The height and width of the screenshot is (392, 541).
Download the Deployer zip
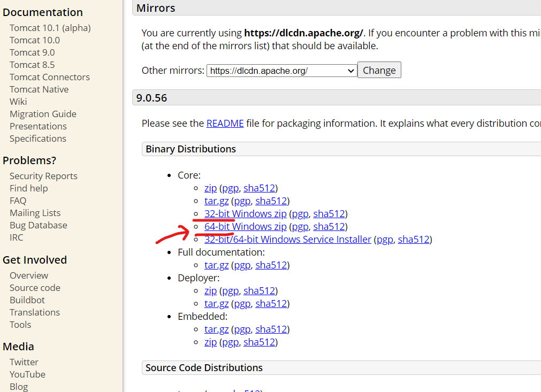pos(210,291)
